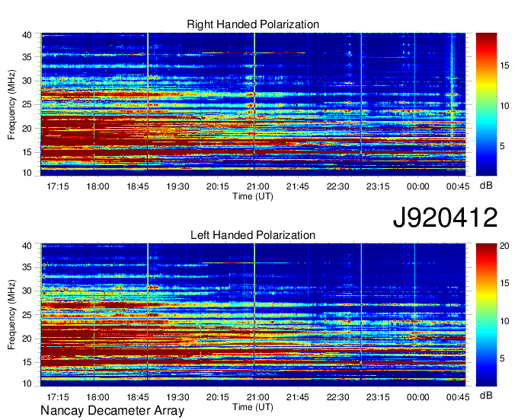Pick the 00:45 tick on the Left Handed plot
Image resolution: width=518 pixels, height=420 pixels.
pos(458,397)
